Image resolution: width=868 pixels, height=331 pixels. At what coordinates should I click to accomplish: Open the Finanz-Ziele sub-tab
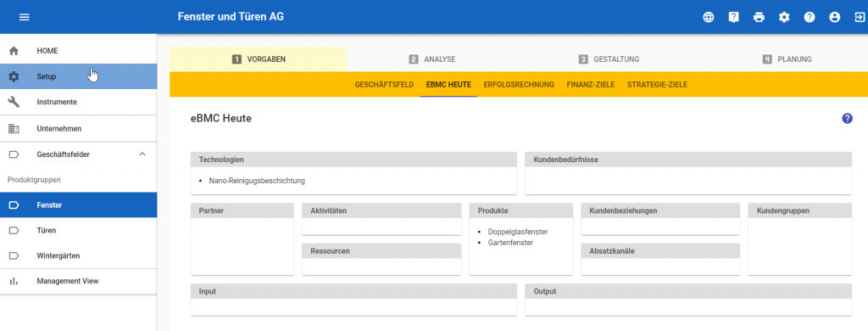coord(591,85)
